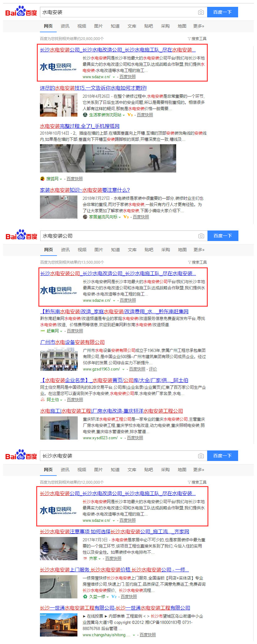Viewport: 257px width, 644px height.
Task: Open 文库 tab under 长沙水电安装 search
Action: point(132,470)
